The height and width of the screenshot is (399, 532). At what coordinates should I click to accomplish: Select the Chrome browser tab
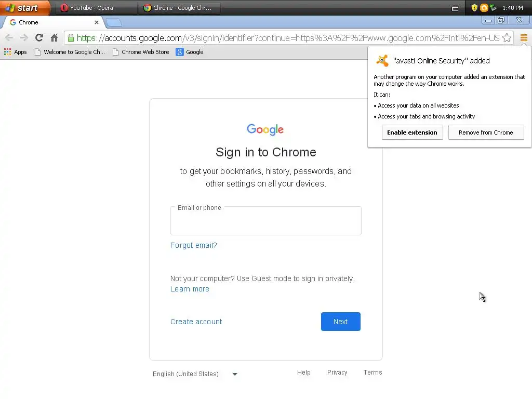pyautogui.click(x=52, y=22)
